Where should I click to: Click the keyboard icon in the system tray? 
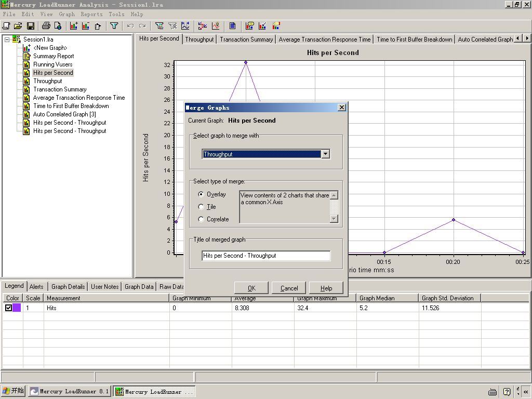coord(493,392)
